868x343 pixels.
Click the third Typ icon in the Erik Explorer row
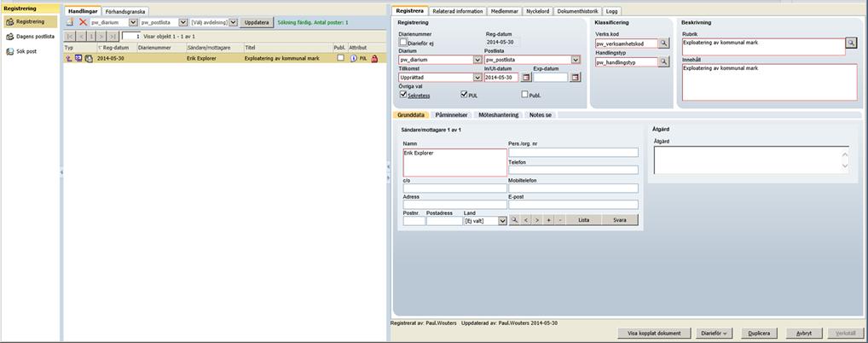coord(89,58)
